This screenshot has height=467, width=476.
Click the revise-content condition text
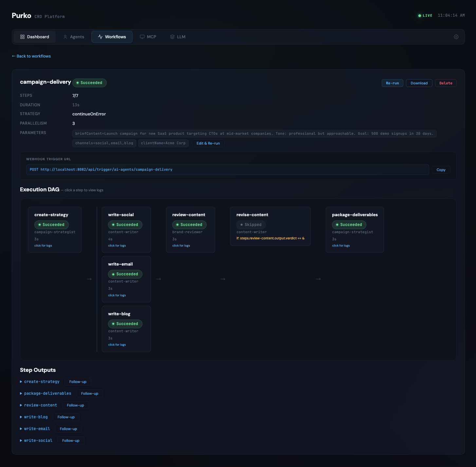(x=270, y=238)
